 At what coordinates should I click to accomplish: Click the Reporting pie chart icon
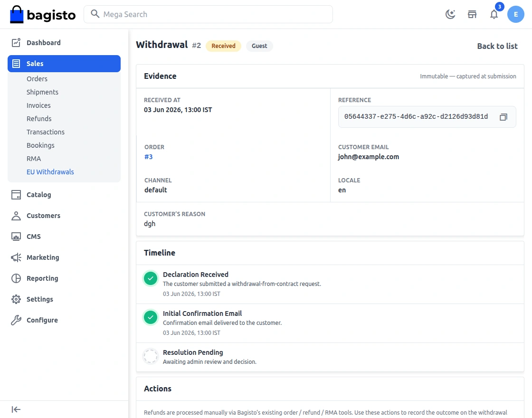coord(16,278)
